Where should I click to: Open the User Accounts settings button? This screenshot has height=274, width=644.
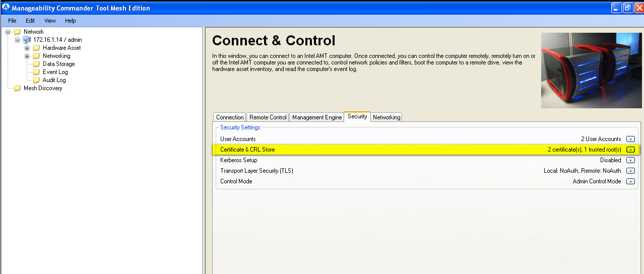pos(630,139)
